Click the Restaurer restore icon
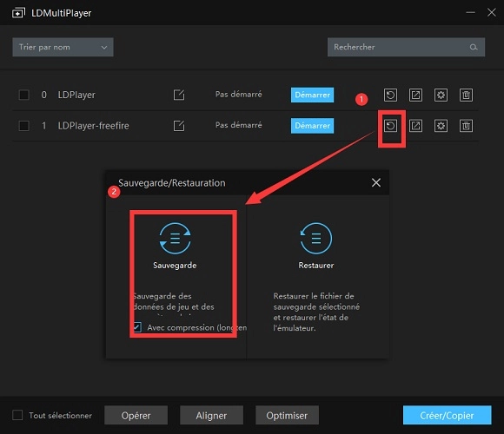Viewport: 504px width, 434px height. (316, 238)
